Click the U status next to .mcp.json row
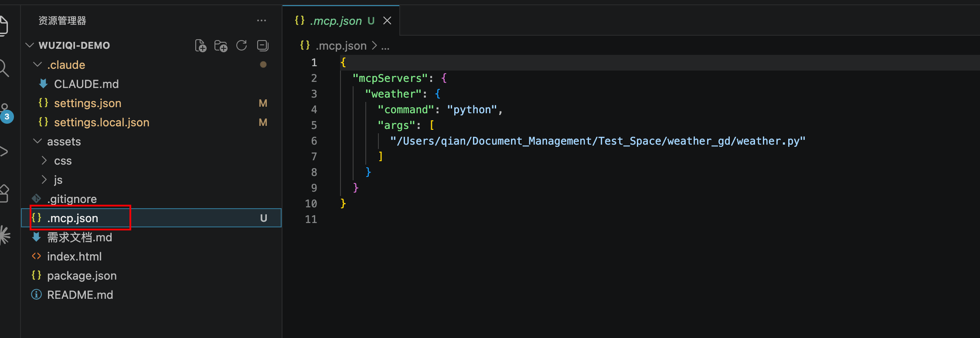980x338 pixels. [263, 218]
